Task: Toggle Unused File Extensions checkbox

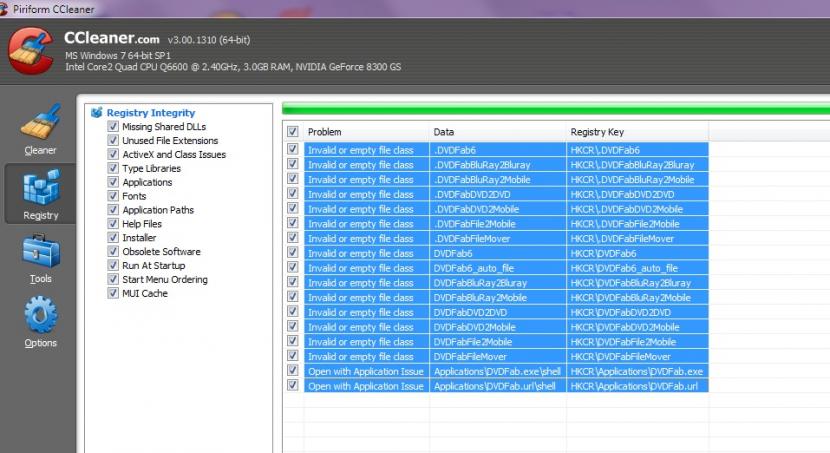Action: point(113,140)
